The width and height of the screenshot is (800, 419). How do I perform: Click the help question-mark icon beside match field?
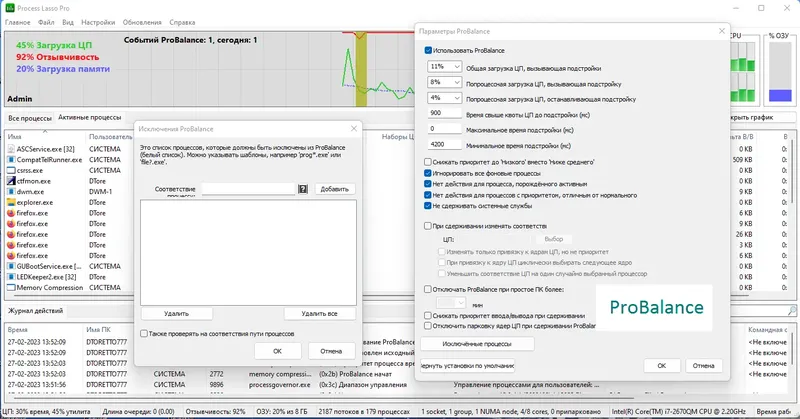pos(303,189)
